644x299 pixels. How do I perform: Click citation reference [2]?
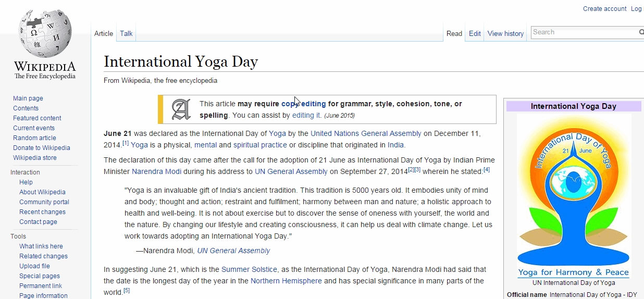(411, 169)
